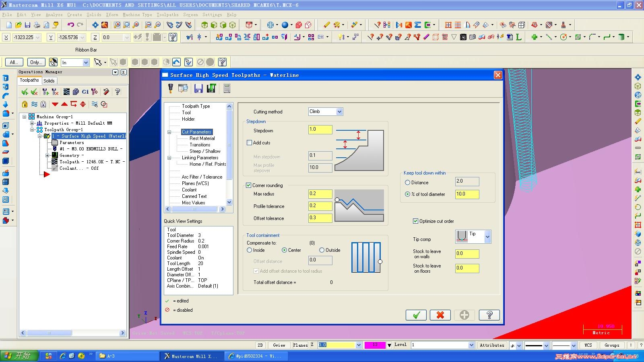Click the Attributes button in the status bar

pos(492,345)
